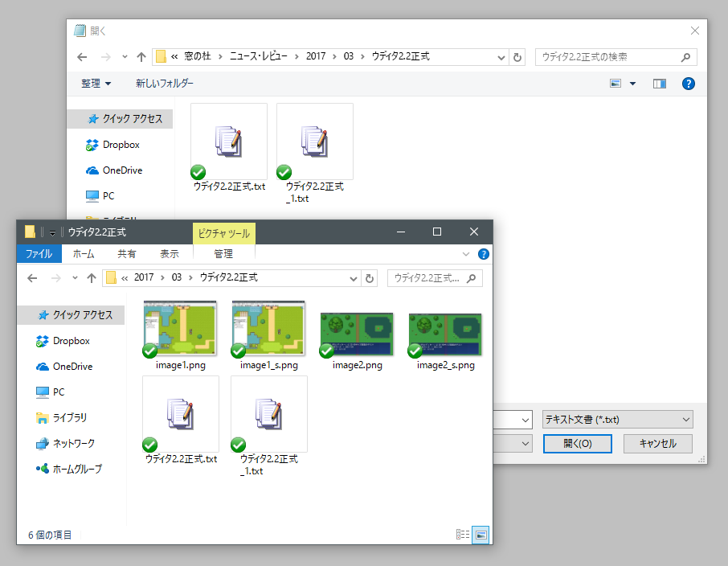Select Dropbox in Open dialog sidebar
The width and height of the screenshot is (728, 566).
pos(112,145)
